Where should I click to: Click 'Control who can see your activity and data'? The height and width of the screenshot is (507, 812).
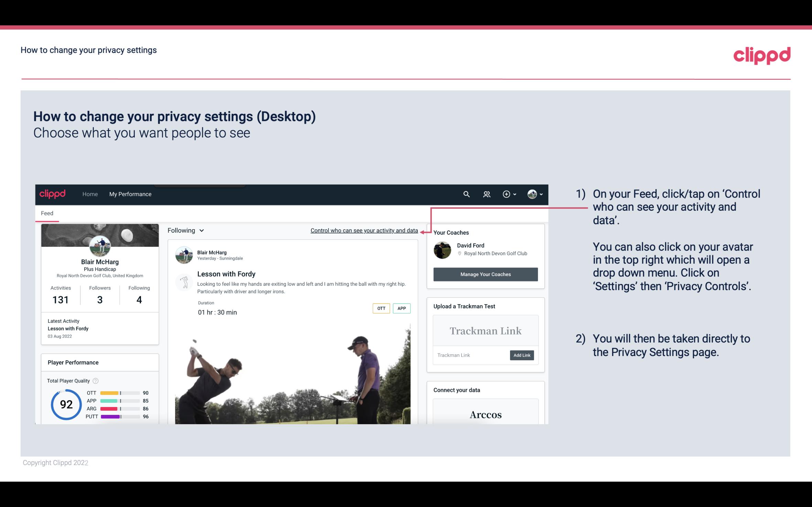coord(364,230)
